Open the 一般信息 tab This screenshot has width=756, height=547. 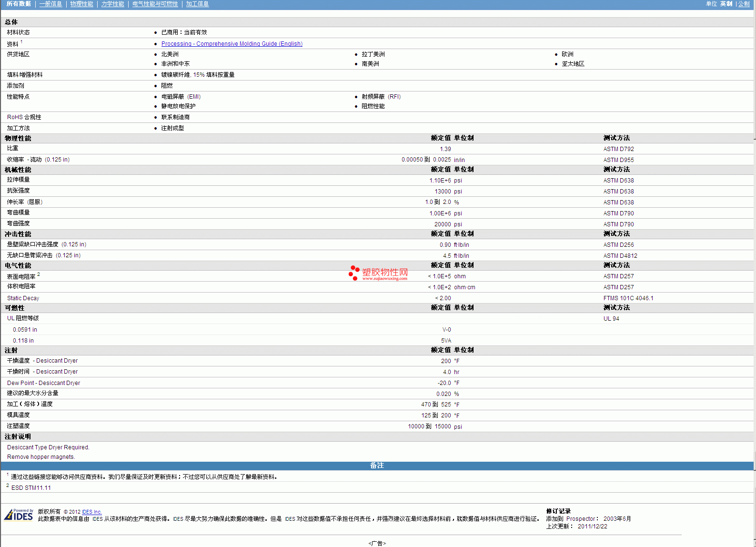(50, 4)
